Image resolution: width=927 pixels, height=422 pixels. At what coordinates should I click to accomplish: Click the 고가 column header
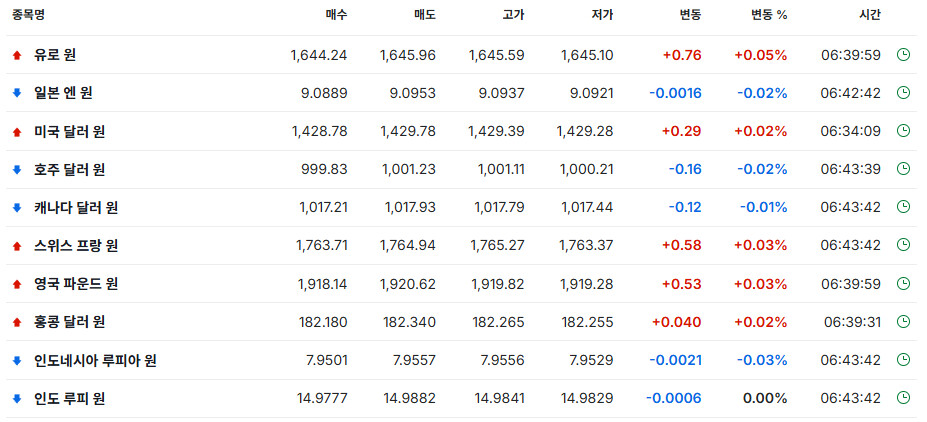click(x=513, y=15)
